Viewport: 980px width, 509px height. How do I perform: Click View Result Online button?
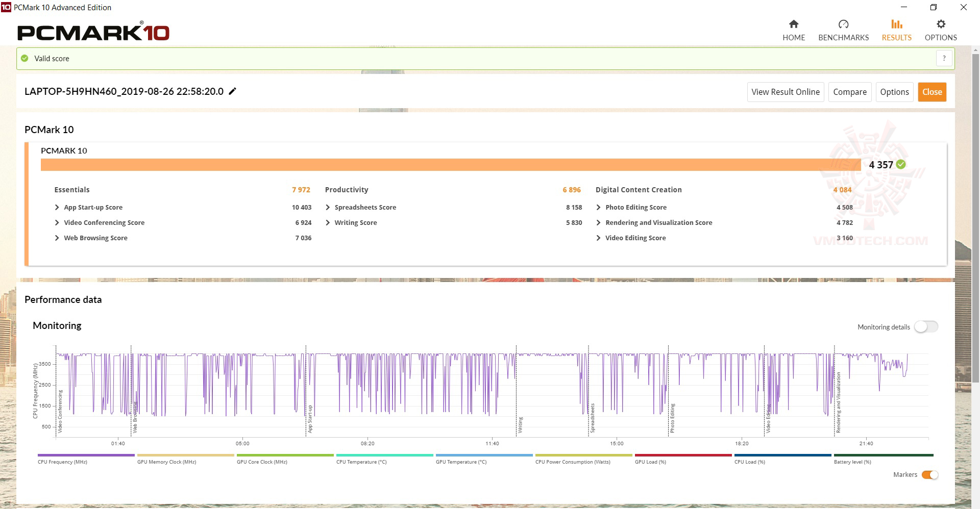(x=786, y=92)
